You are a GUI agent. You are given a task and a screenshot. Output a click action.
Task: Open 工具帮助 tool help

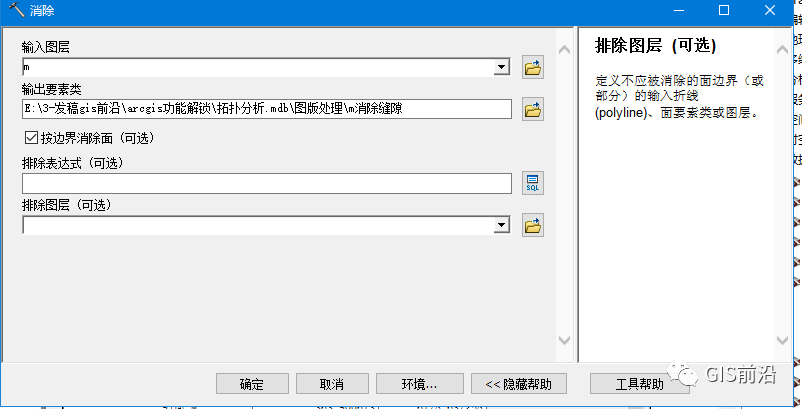pyautogui.click(x=639, y=384)
